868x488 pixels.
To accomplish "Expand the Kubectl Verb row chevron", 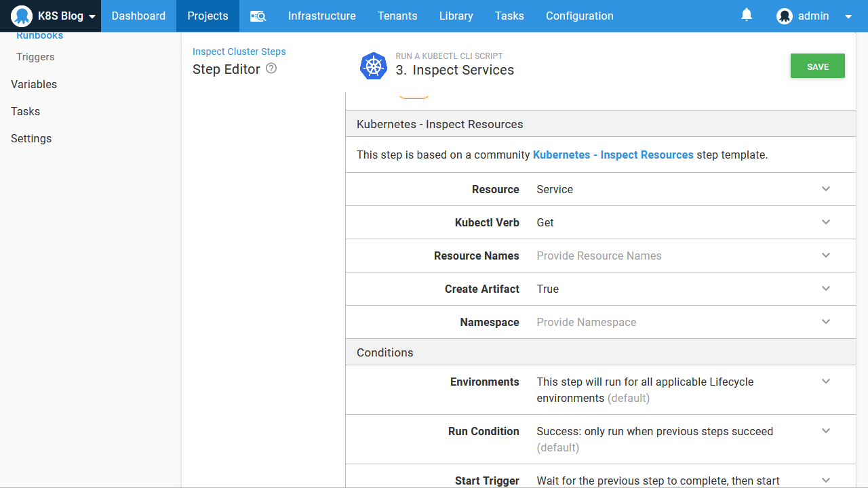I will pyautogui.click(x=826, y=222).
